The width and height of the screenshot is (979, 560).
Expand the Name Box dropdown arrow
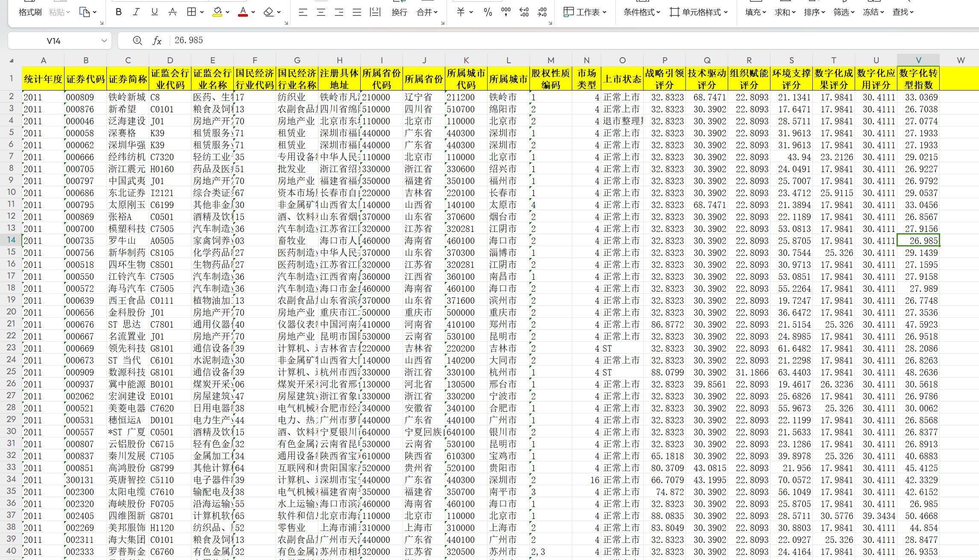pyautogui.click(x=104, y=41)
